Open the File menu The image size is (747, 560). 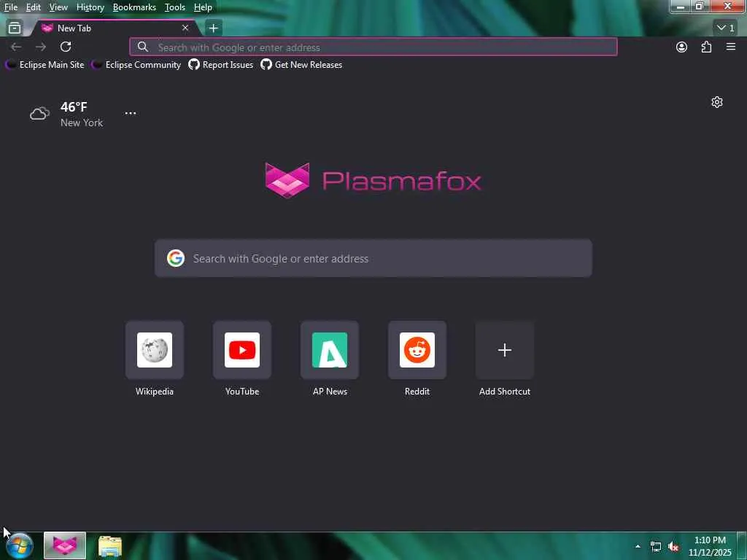tap(10, 7)
